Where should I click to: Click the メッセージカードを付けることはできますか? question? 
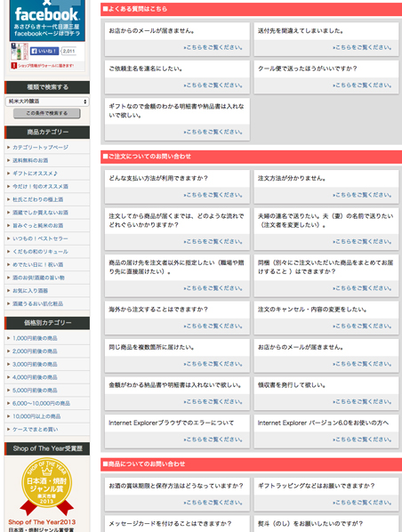(170, 523)
